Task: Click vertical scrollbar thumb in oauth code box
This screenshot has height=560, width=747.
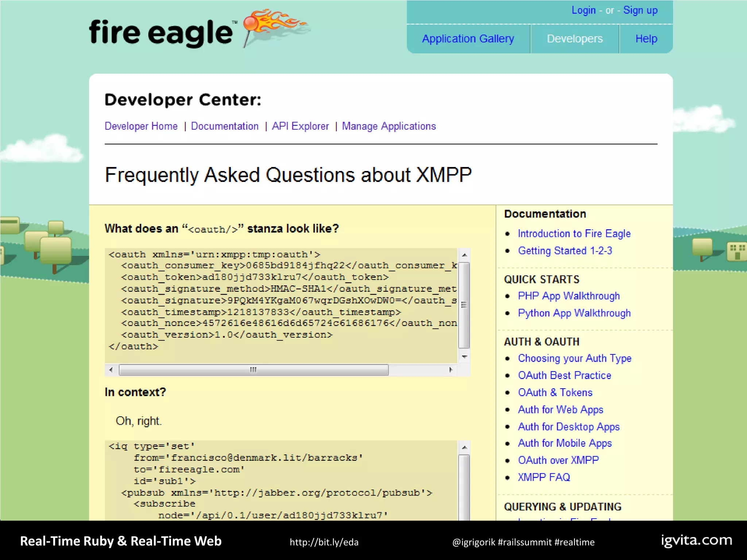Action: (x=464, y=305)
